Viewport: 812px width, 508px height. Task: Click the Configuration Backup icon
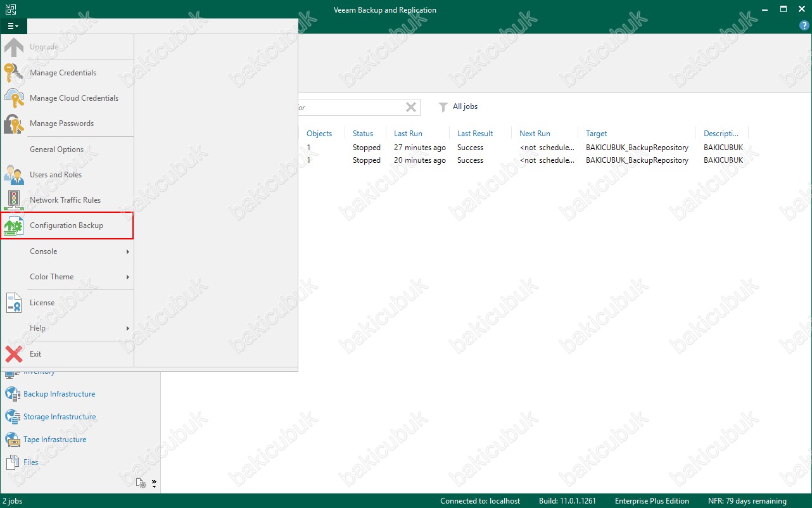pyautogui.click(x=14, y=226)
